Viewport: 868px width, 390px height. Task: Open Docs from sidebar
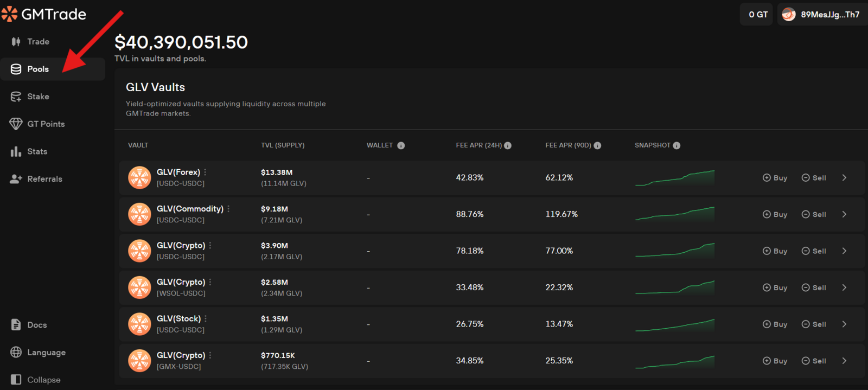(x=29, y=325)
